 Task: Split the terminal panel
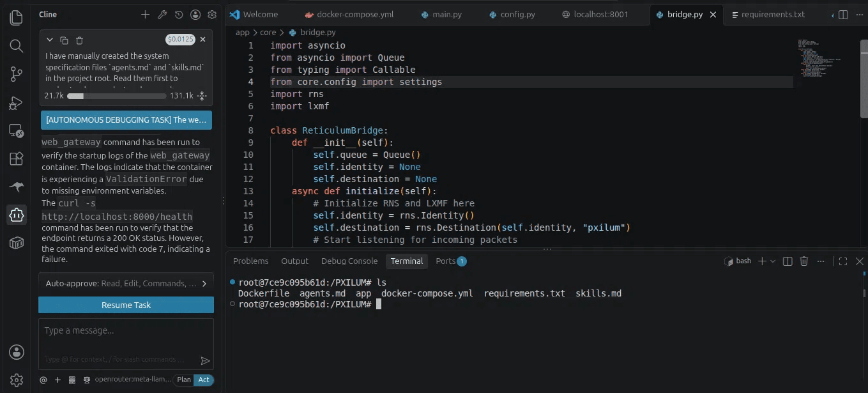[788, 261]
